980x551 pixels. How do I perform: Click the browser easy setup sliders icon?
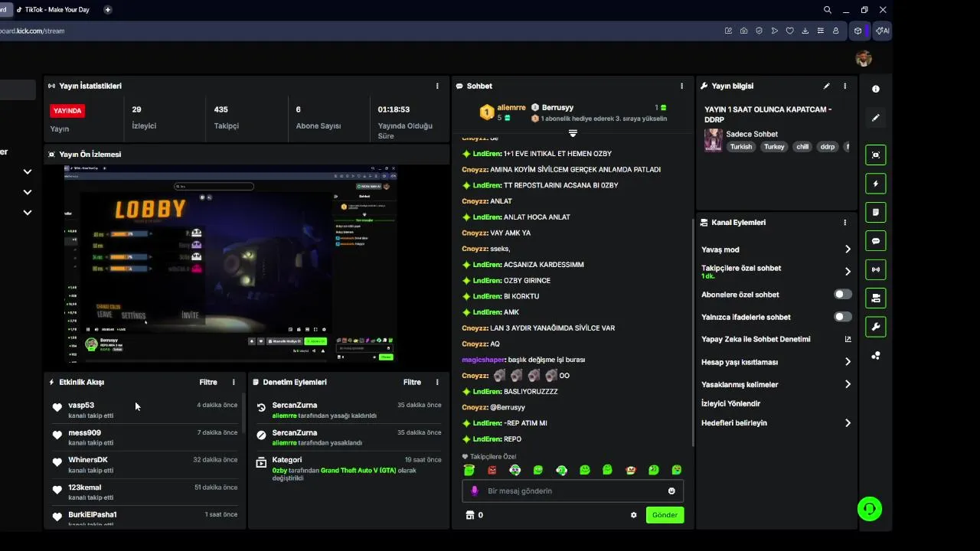pyautogui.click(x=820, y=31)
